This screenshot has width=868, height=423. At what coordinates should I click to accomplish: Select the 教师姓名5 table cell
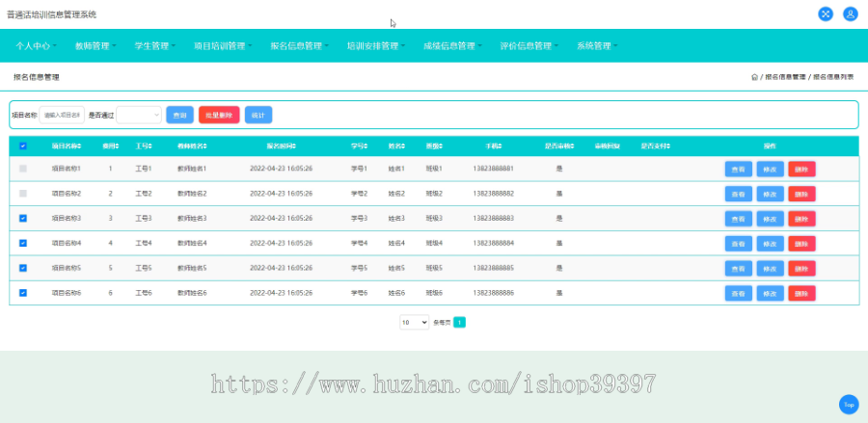192,268
